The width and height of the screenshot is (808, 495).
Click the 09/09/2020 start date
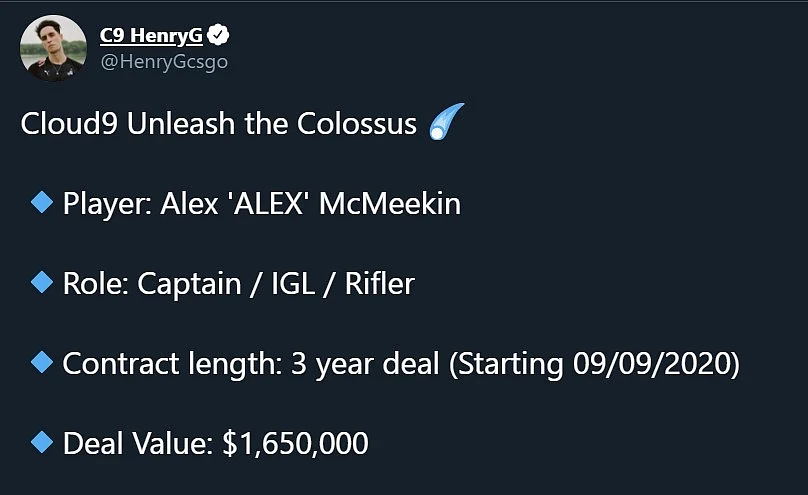[x=652, y=364]
